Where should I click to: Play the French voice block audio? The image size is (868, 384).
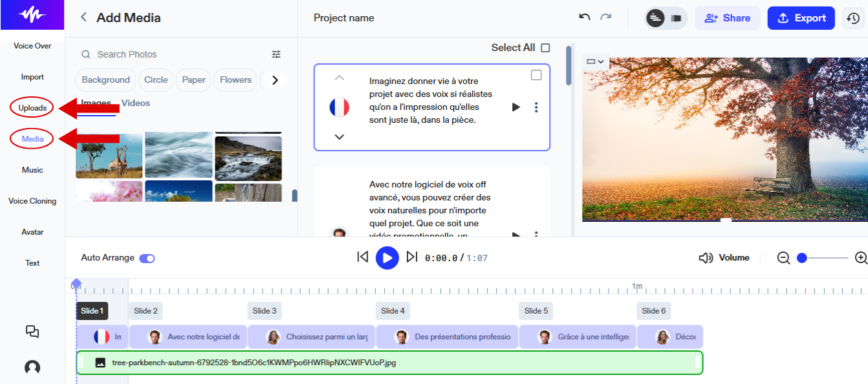click(x=515, y=107)
